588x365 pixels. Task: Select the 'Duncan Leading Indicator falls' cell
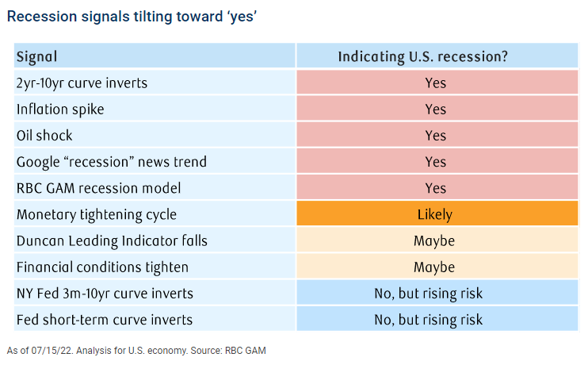112,240
